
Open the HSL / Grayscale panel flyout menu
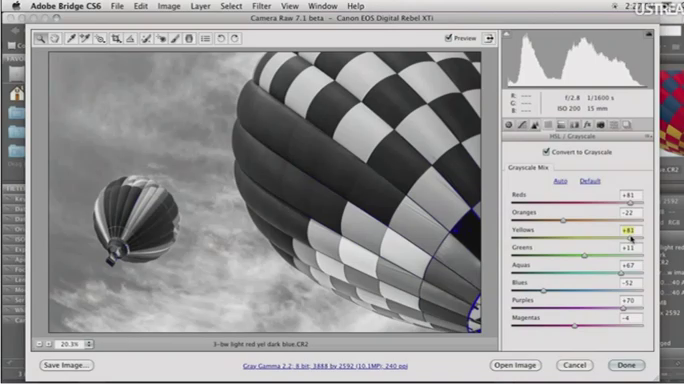pyautogui.click(x=648, y=137)
